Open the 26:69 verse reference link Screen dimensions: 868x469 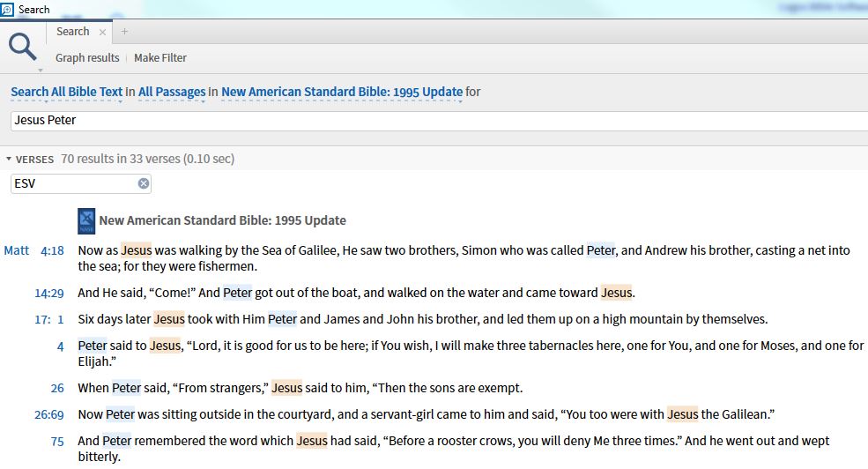point(49,414)
